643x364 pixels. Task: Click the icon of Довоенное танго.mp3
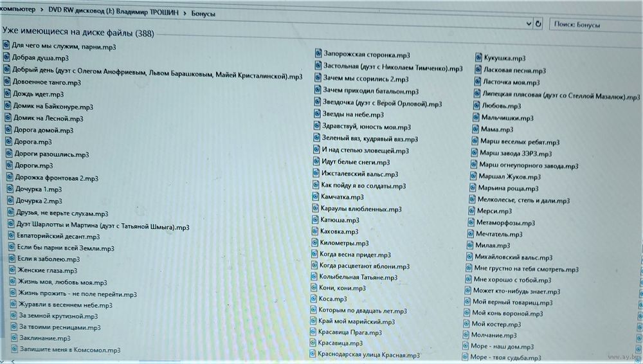pos(6,81)
